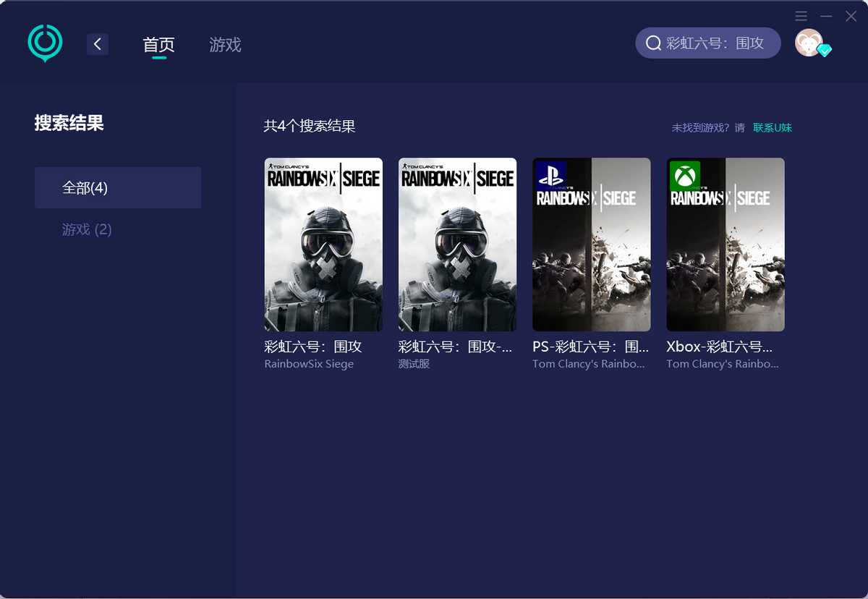Click the RainbowSix Siege subtitle text
Image resolution: width=868 pixels, height=599 pixels.
(309, 364)
